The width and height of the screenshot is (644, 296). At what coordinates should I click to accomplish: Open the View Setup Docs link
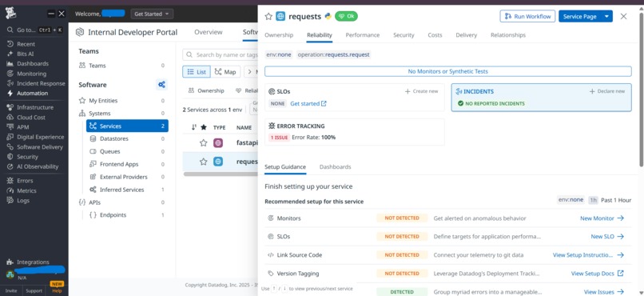[x=598, y=274]
